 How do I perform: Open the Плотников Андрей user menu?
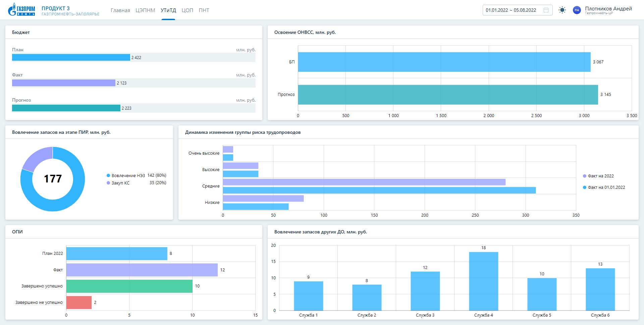[608, 9]
